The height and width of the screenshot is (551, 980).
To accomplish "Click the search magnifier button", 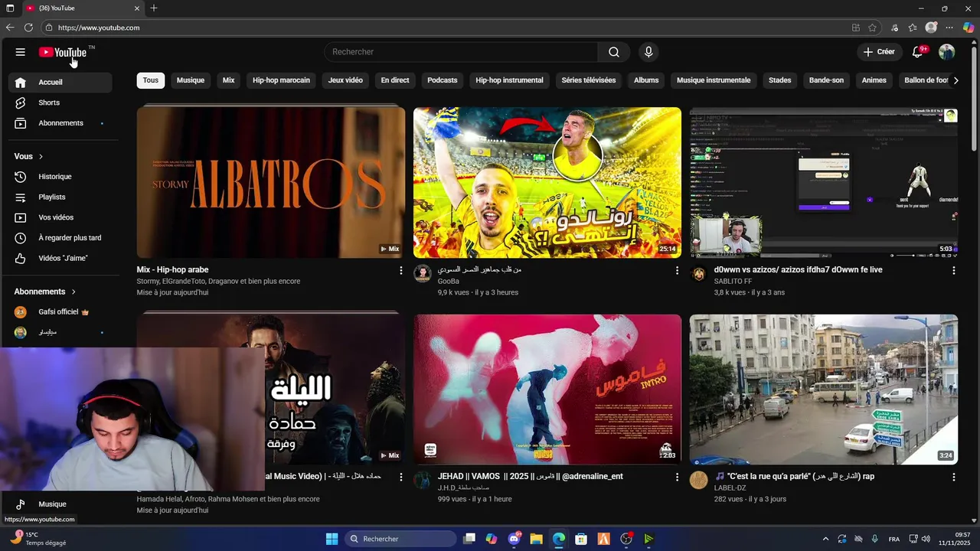I will [614, 52].
